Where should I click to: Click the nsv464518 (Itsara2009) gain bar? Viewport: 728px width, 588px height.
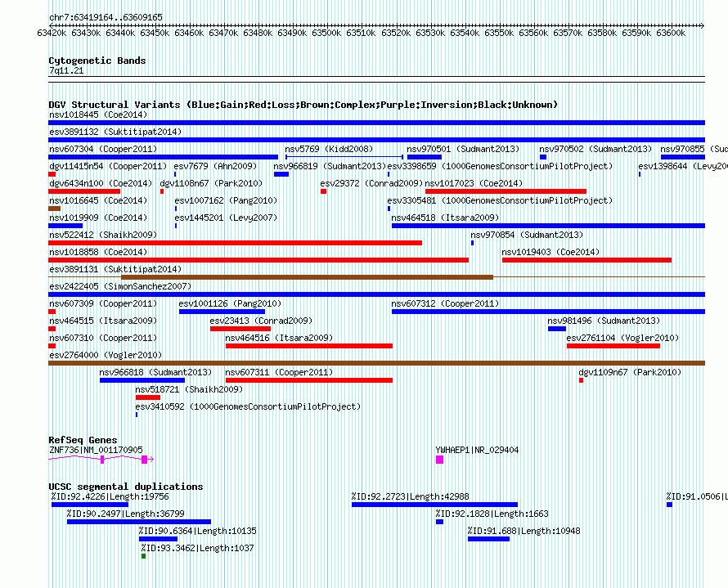(x=548, y=226)
